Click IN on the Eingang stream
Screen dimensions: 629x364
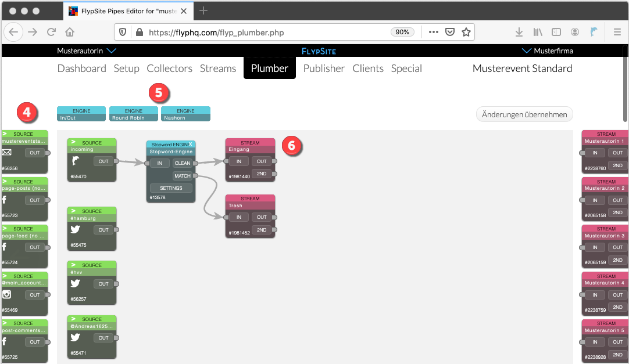tap(239, 161)
